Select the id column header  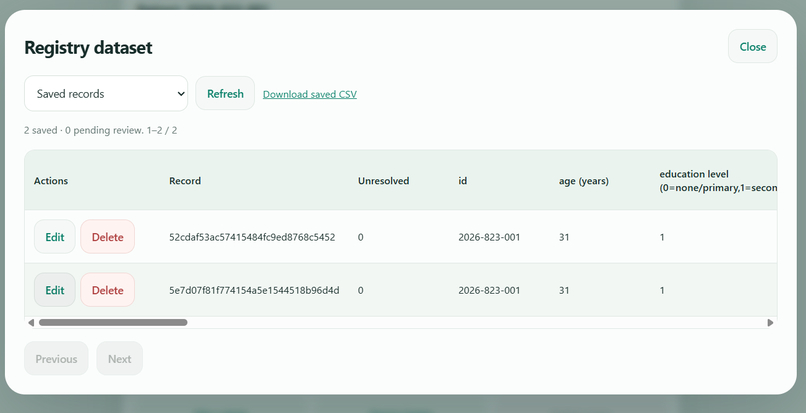[x=463, y=181]
